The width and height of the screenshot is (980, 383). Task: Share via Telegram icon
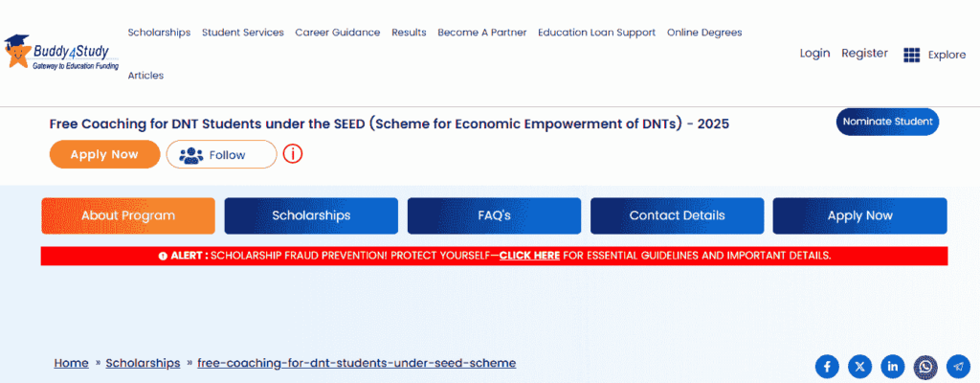957,367
